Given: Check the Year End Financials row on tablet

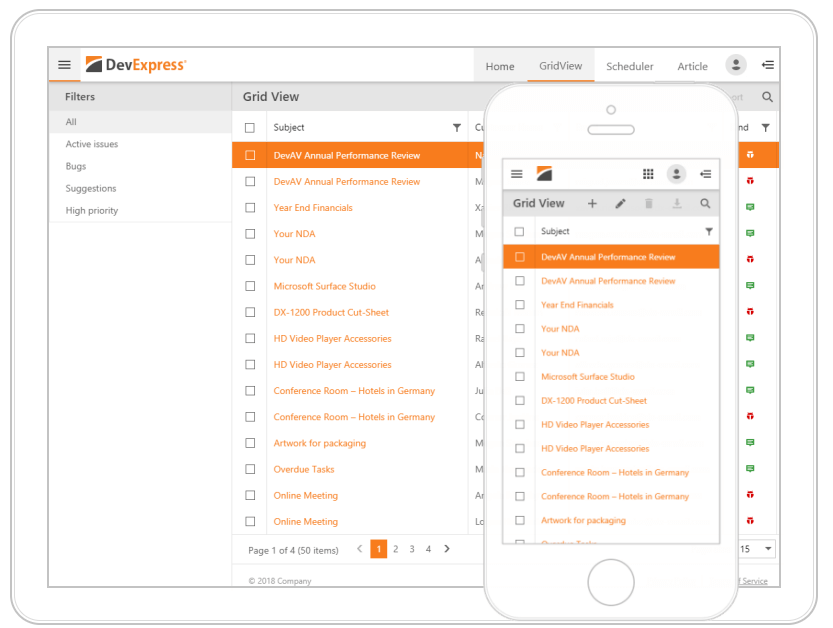Looking at the screenshot, I should click(x=250, y=208).
